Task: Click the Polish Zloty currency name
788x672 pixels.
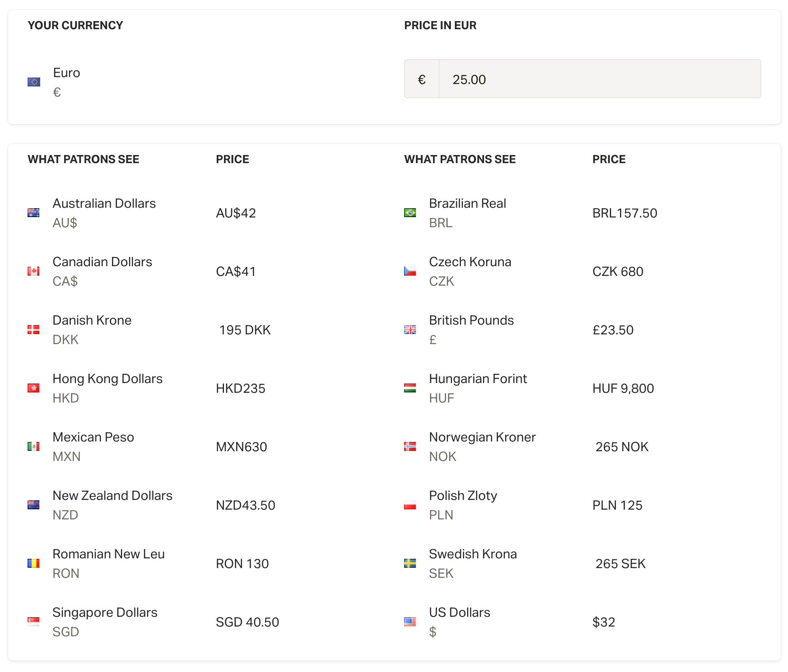Action: [x=463, y=495]
